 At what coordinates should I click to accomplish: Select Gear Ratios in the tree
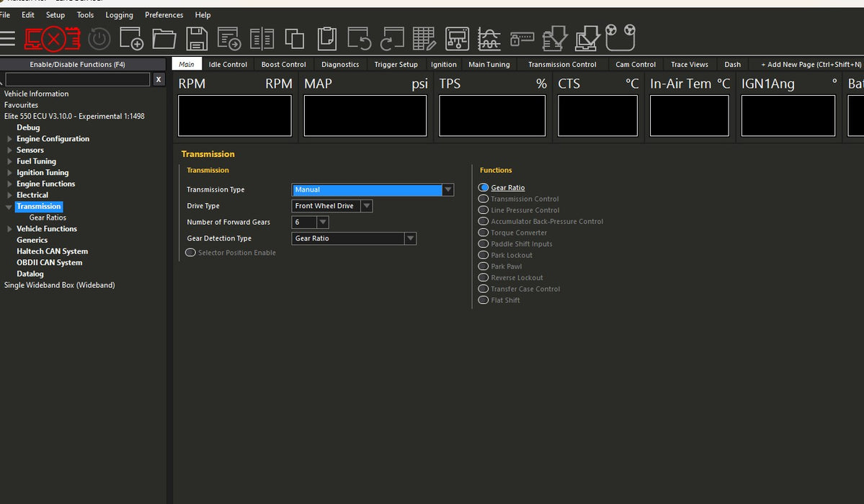pyautogui.click(x=48, y=217)
